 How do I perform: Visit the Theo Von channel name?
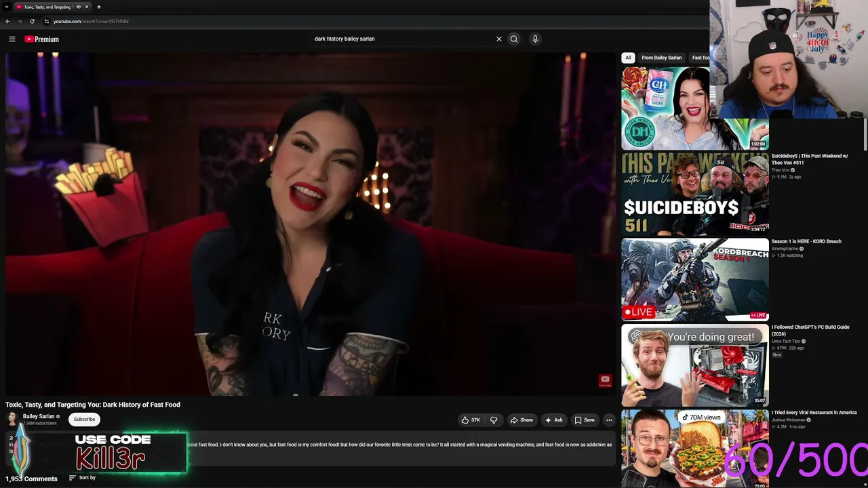point(781,170)
